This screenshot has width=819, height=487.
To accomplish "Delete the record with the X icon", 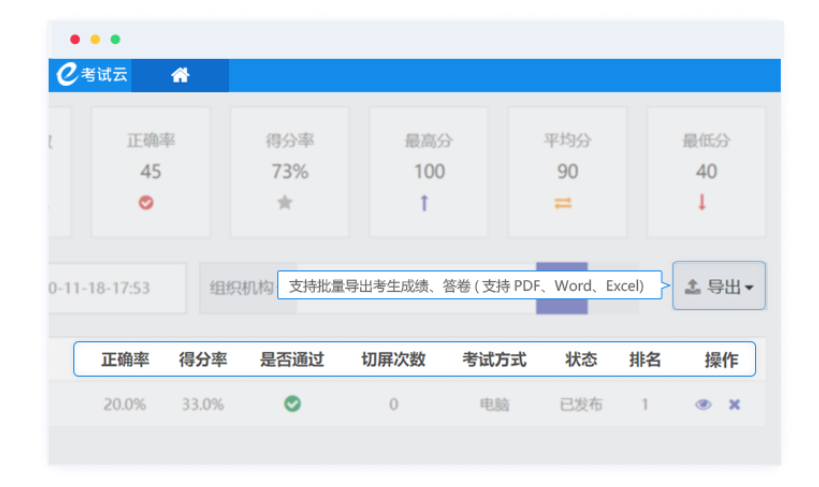I will pyautogui.click(x=734, y=404).
